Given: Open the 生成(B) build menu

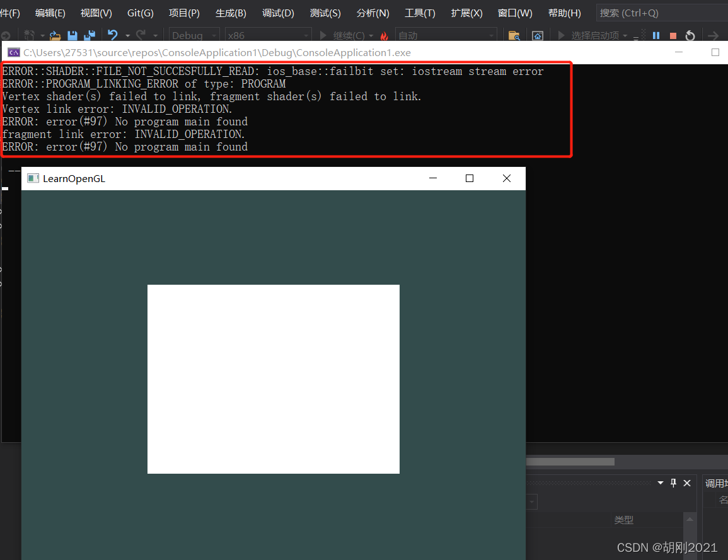Looking at the screenshot, I should 231,13.
